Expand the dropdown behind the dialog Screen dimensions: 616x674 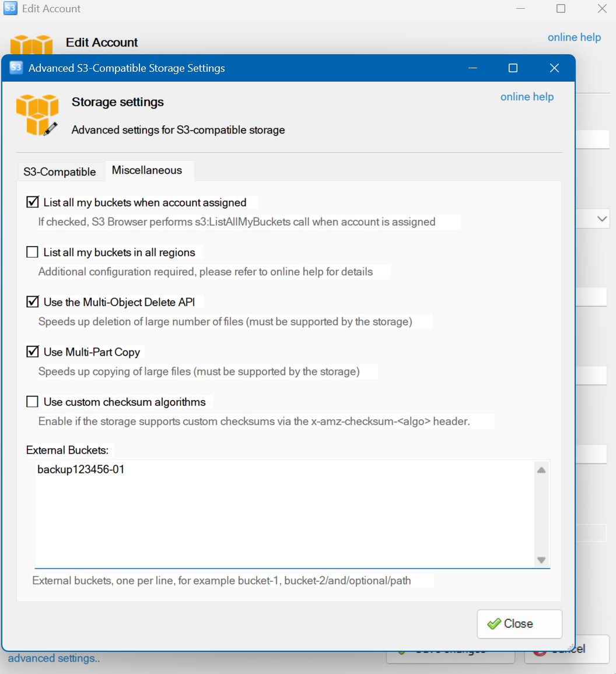pyautogui.click(x=601, y=219)
